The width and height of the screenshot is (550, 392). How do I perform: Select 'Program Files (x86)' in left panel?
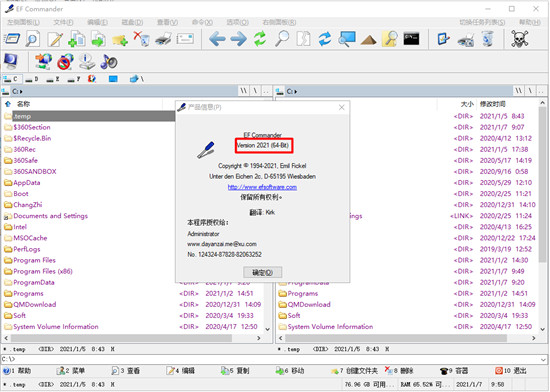(x=42, y=271)
